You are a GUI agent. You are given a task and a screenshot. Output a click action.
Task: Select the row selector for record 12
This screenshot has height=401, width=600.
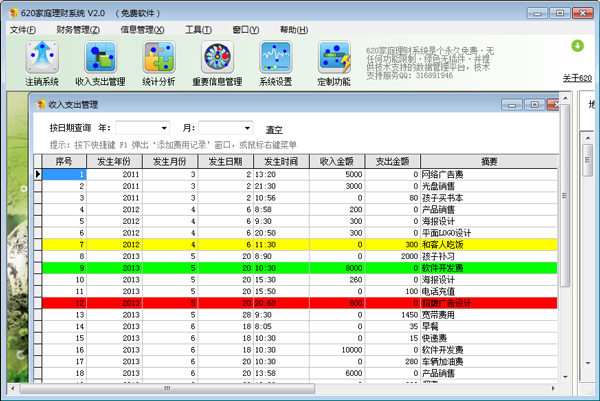tap(38, 303)
